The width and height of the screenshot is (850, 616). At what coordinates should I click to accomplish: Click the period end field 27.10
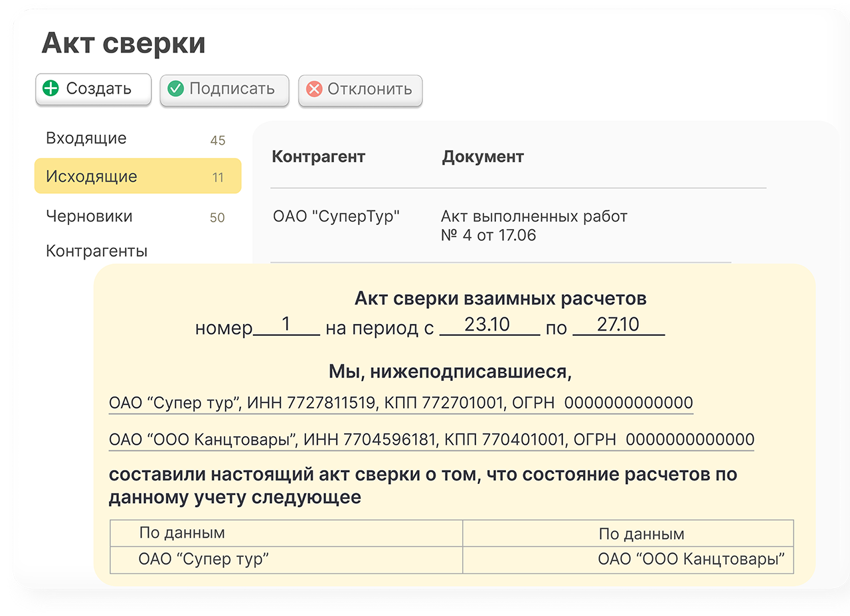click(618, 325)
